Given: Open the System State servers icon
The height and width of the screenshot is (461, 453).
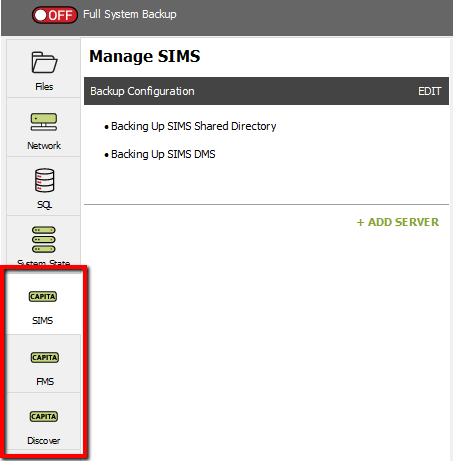Looking at the screenshot, I should point(44,240).
